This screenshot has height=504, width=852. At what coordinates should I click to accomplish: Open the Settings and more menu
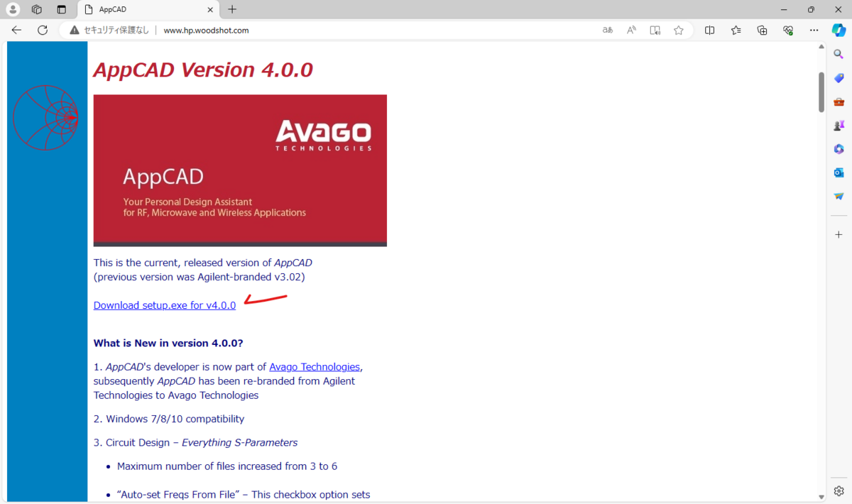[x=814, y=31]
